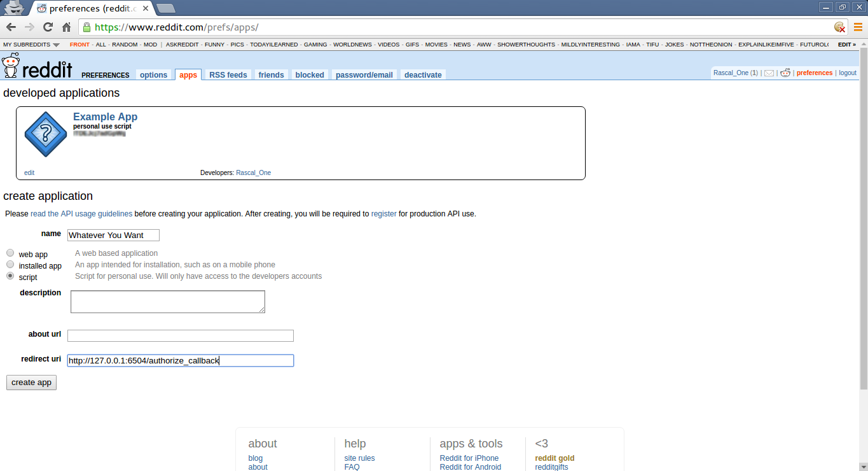Screen dimensions: 868x471
Task: Open WORLDNEWS in the subreddit bar
Action: coord(352,45)
